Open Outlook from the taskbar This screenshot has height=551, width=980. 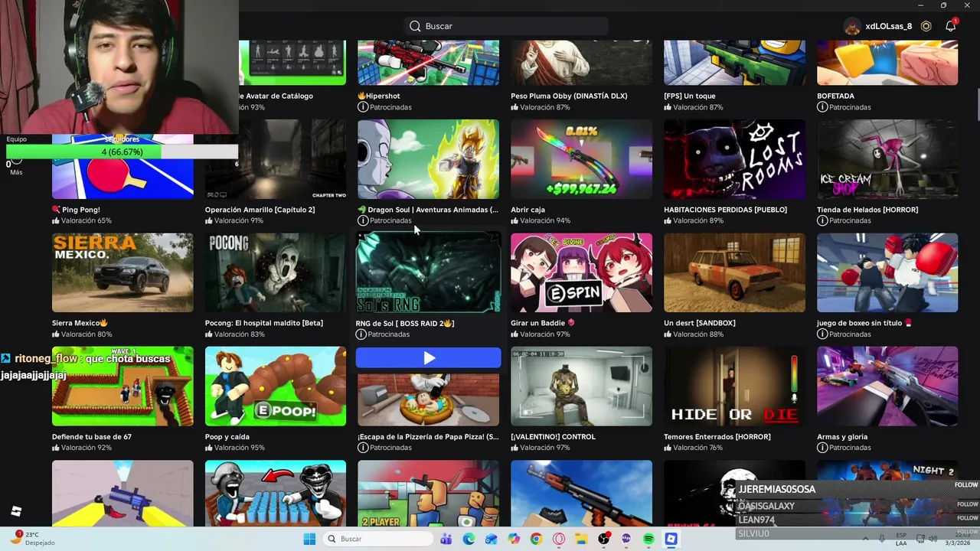pos(491,539)
